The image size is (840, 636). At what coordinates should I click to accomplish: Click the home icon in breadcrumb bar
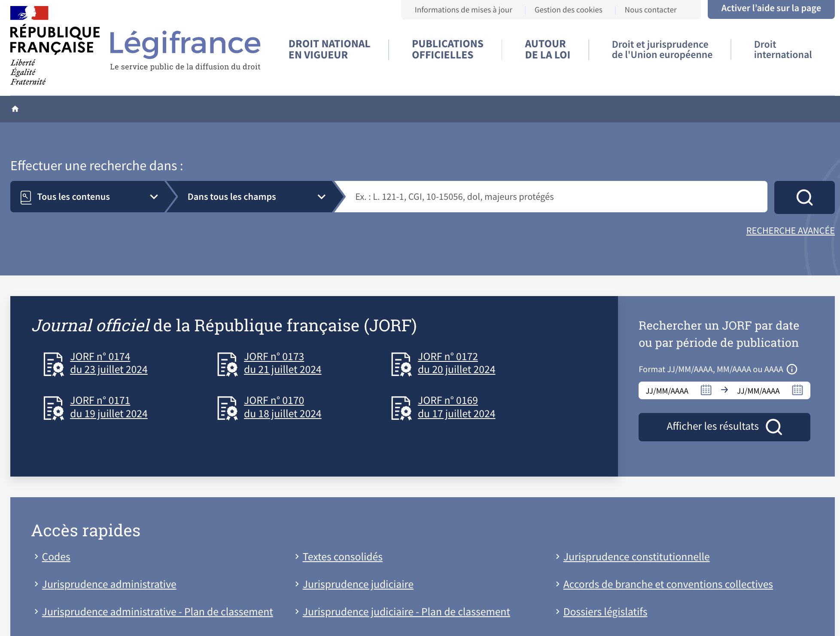[15, 109]
